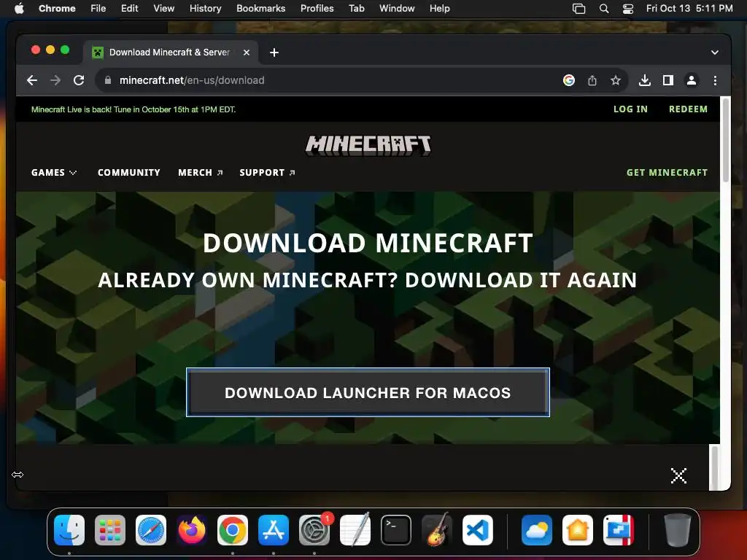Open the Bookmarks menu

click(x=260, y=9)
